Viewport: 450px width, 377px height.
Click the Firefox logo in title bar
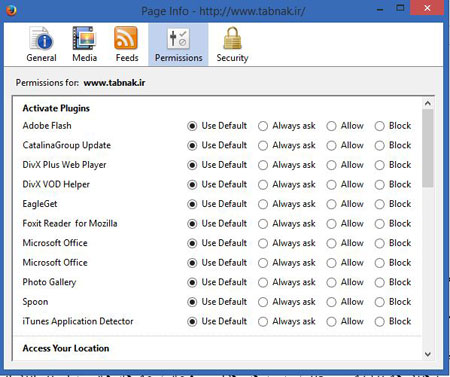[x=11, y=10]
